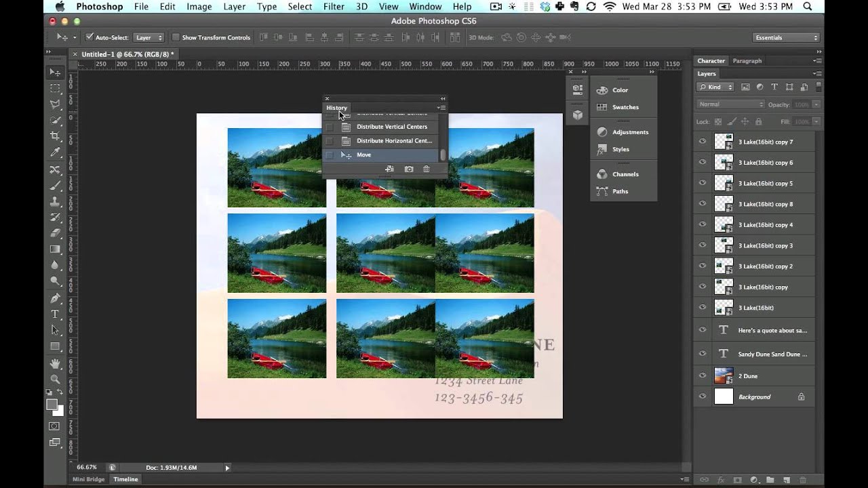Click the zoom percentage field 66.67%
The width and height of the screenshot is (868, 488).
87,468
